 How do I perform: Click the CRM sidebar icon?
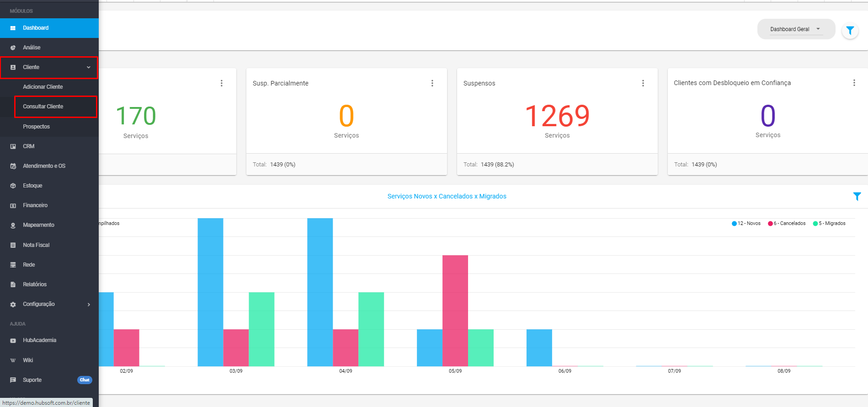pyautogui.click(x=13, y=146)
